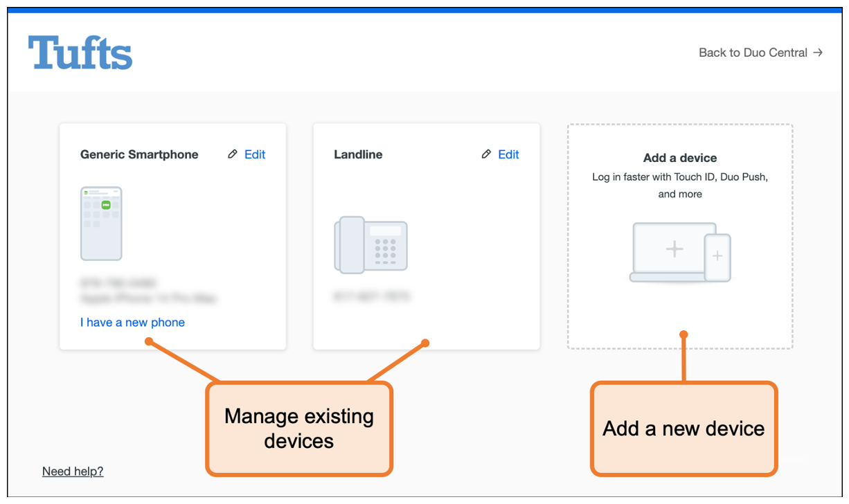The height and width of the screenshot is (504, 849).
Task: Click the blurred landline phone number
Action: tap(372, 297)
